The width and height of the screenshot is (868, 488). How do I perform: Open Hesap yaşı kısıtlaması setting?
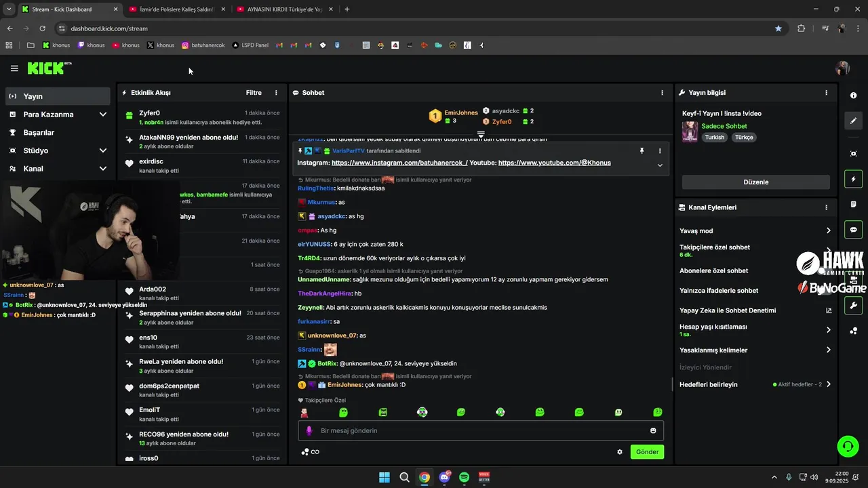tap(755, 330)
